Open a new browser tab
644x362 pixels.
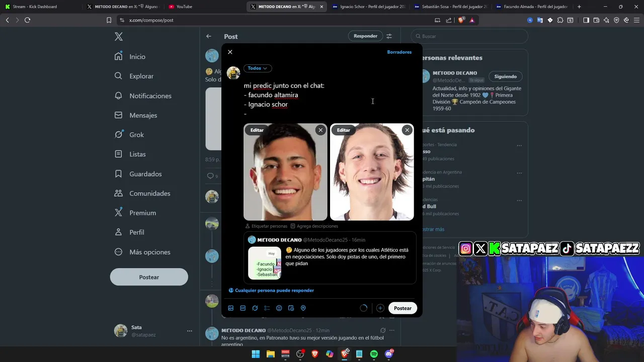(x=579, y=7)
